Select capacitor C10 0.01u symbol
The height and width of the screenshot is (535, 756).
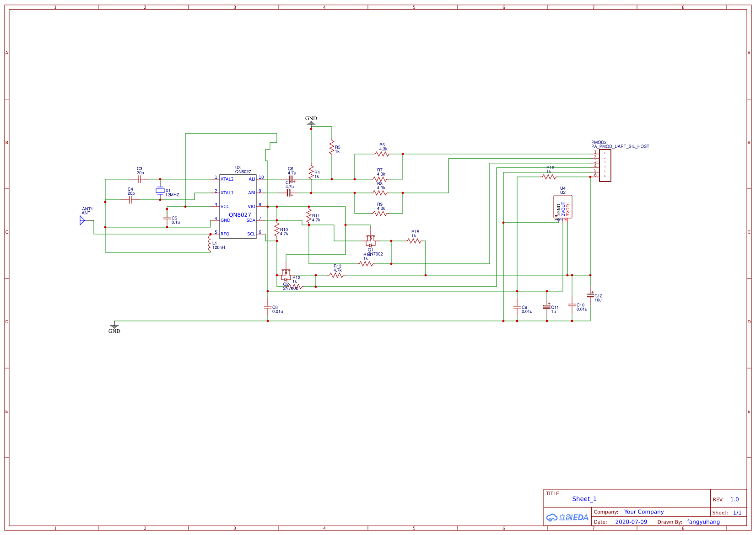click(x=572, y=305)
